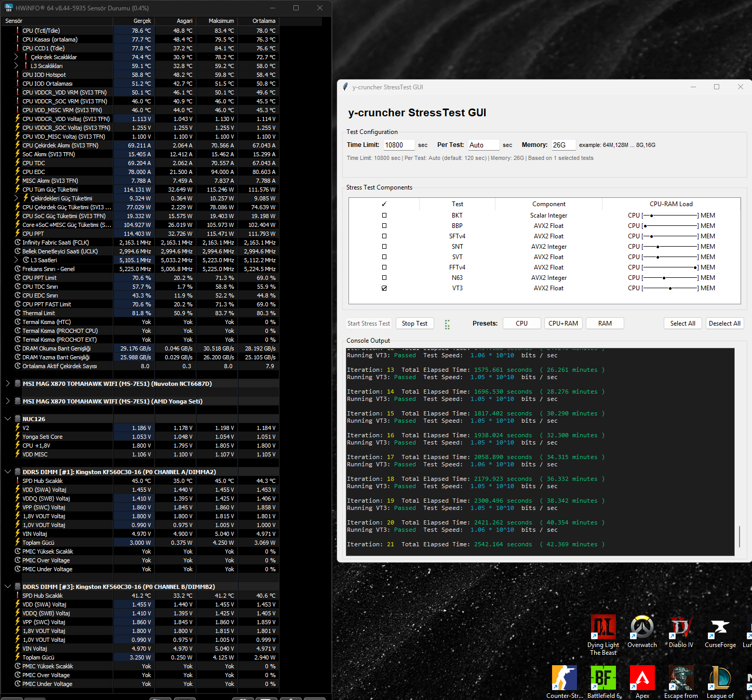Click the Time Limit input field
The image size is (752, 700).
[399, 145]
